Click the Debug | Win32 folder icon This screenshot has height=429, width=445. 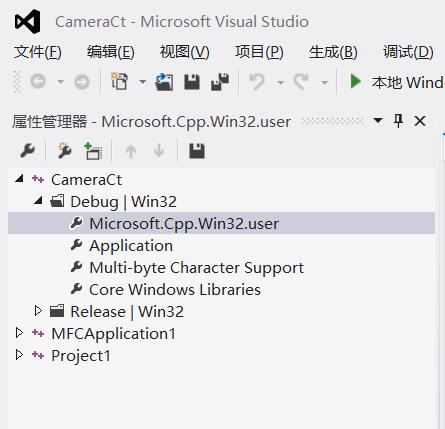57,201
